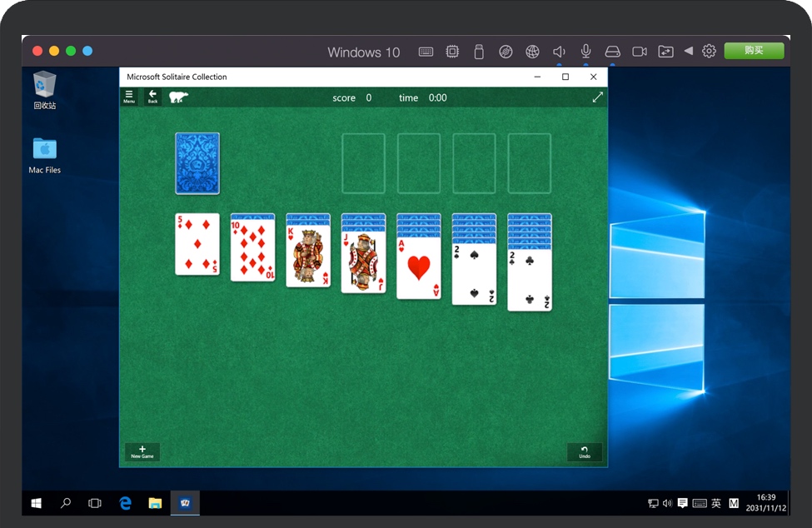The image size is (812, 528).
Task: Draw from the face-down stock pile
Action: click(197, 163)
